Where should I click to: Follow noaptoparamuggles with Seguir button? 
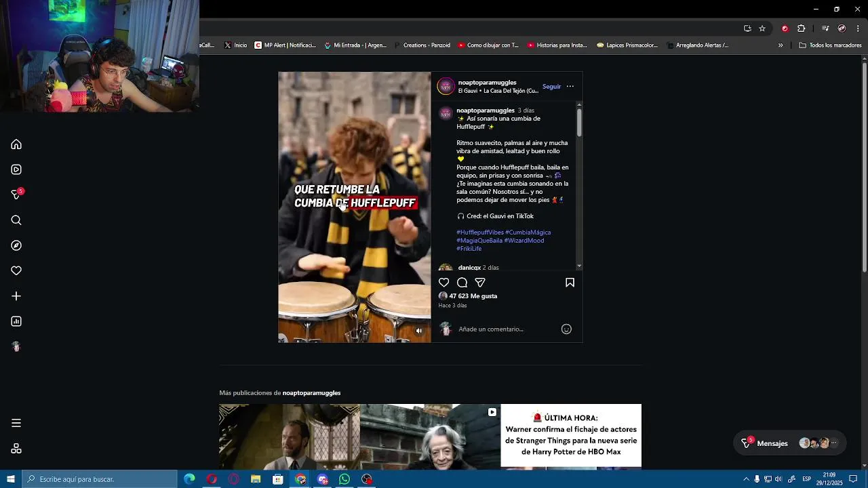[x=551, y=87]
